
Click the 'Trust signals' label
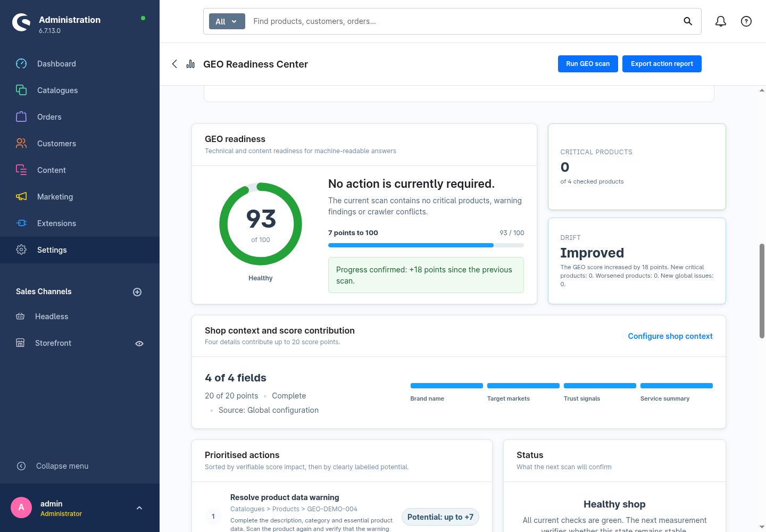[x=582, y=398]
